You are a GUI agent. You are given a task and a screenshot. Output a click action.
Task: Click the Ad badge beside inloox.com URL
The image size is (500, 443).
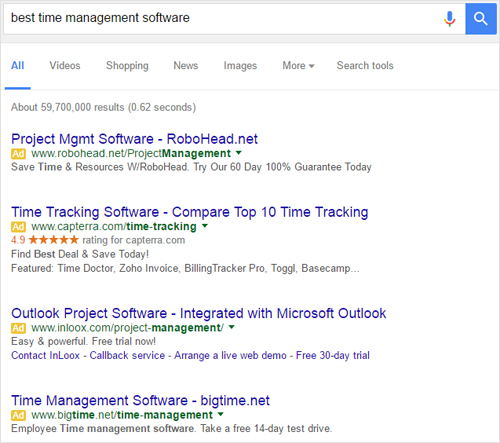tap(18, 328)
